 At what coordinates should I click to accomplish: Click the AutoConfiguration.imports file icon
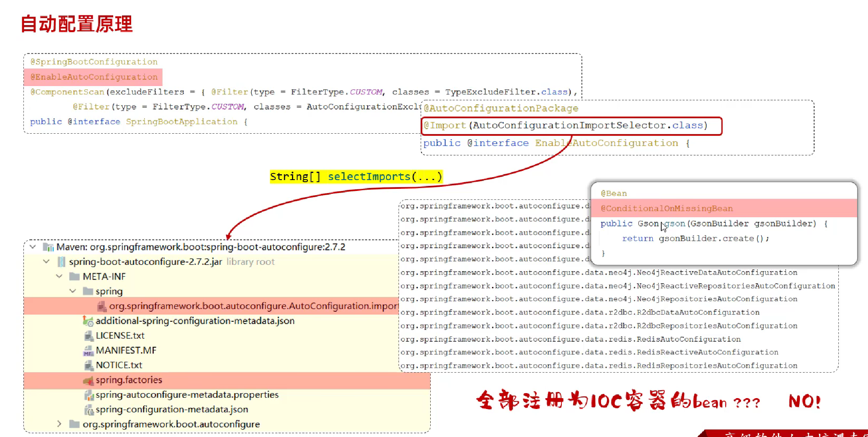click(x=102, y=307)
